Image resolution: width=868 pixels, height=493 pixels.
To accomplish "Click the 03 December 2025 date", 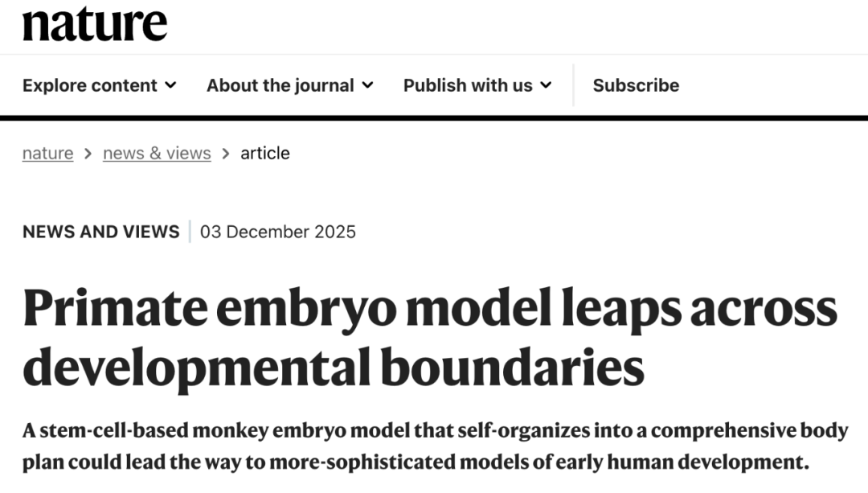I will point(278,232).
